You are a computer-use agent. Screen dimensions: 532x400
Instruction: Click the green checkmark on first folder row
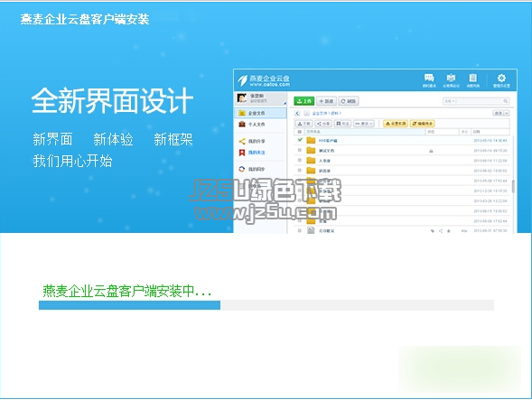(300, 140)
